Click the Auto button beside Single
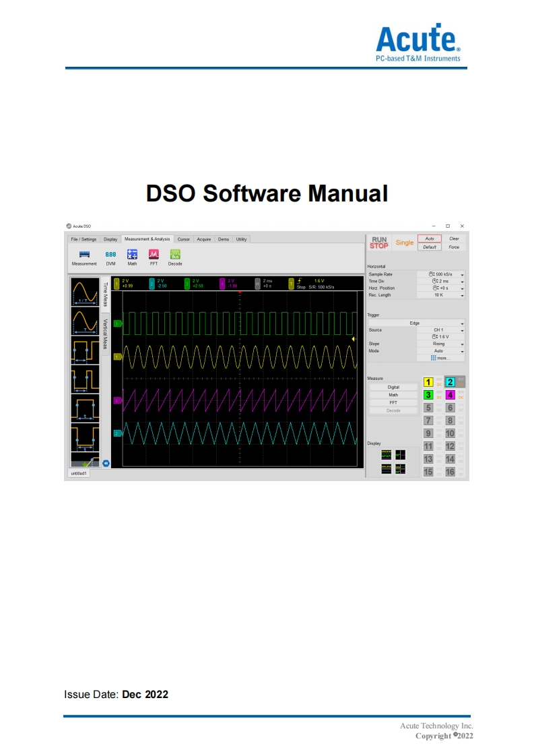Screen dimensions: 534x756 430,239
